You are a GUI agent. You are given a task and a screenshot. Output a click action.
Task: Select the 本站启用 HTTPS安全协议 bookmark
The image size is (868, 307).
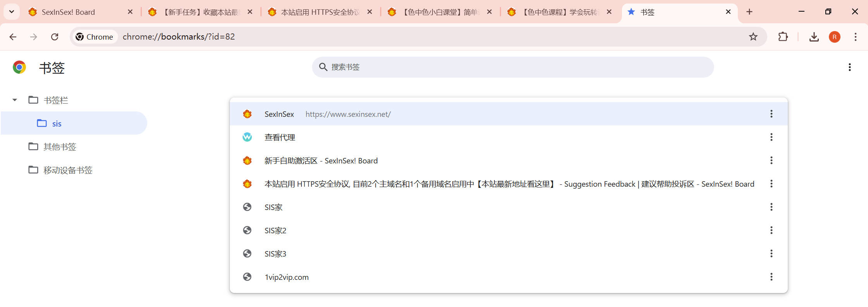[508, 184]
